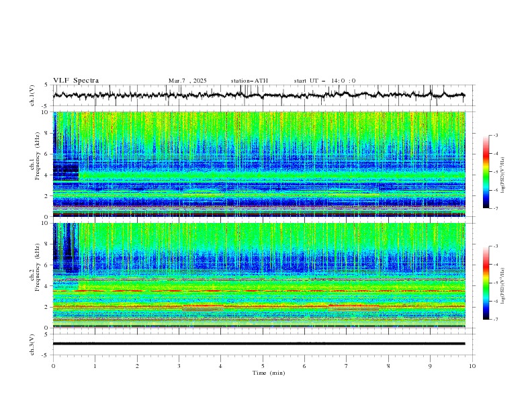Click the "0" tick on the time axis
This screenshot has width=532, height=411.
(x=53, y=366)
